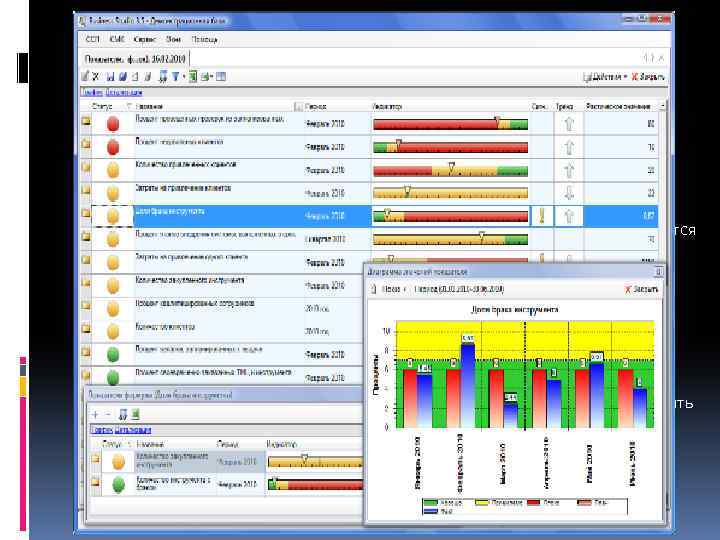Click Закрыть button in chart window

point(641,289)
